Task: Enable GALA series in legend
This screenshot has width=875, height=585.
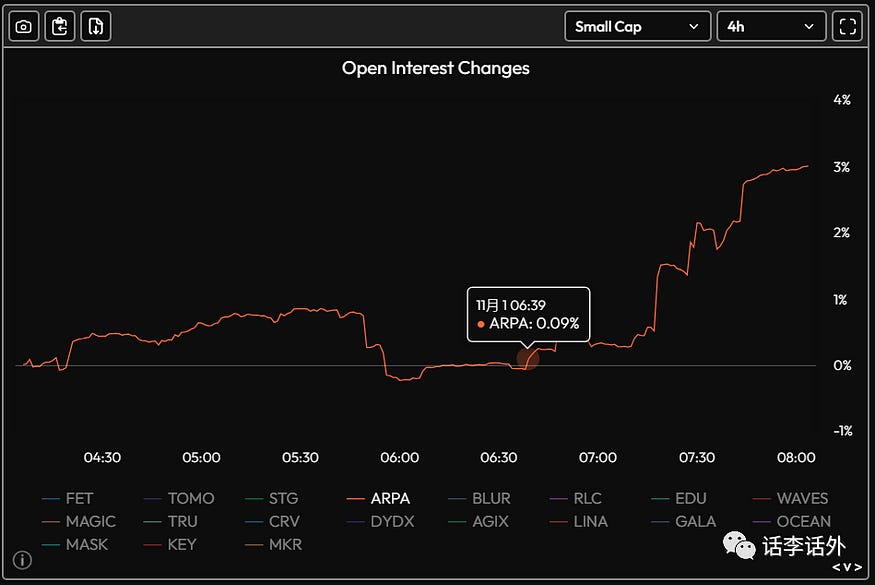Action: click(684, 521)
